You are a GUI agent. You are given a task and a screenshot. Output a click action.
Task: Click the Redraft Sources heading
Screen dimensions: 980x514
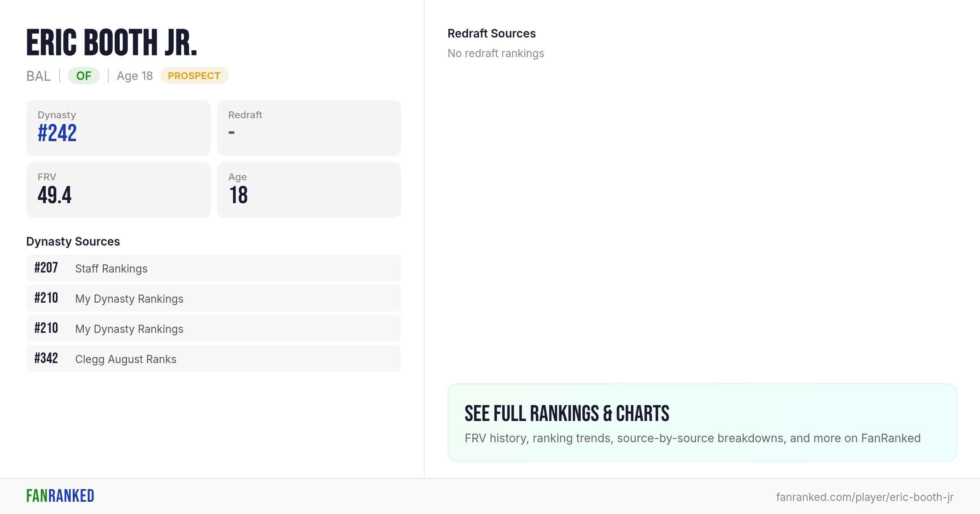coord(492,33)
